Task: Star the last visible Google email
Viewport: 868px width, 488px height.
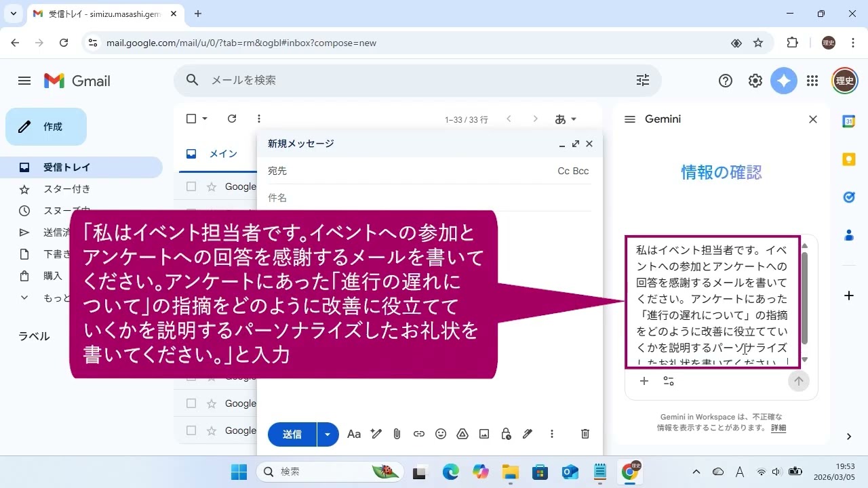Action: pyautogui.click(x=212, y=430)
